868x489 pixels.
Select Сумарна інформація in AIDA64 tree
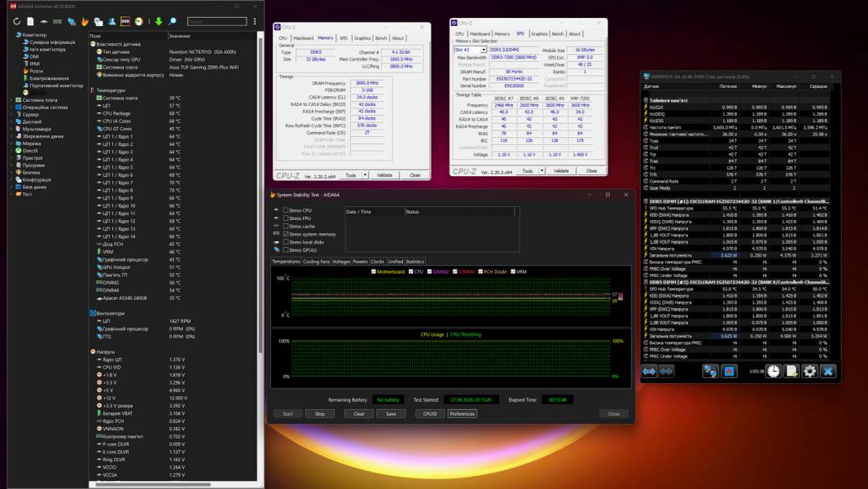(x=53, y=42)
